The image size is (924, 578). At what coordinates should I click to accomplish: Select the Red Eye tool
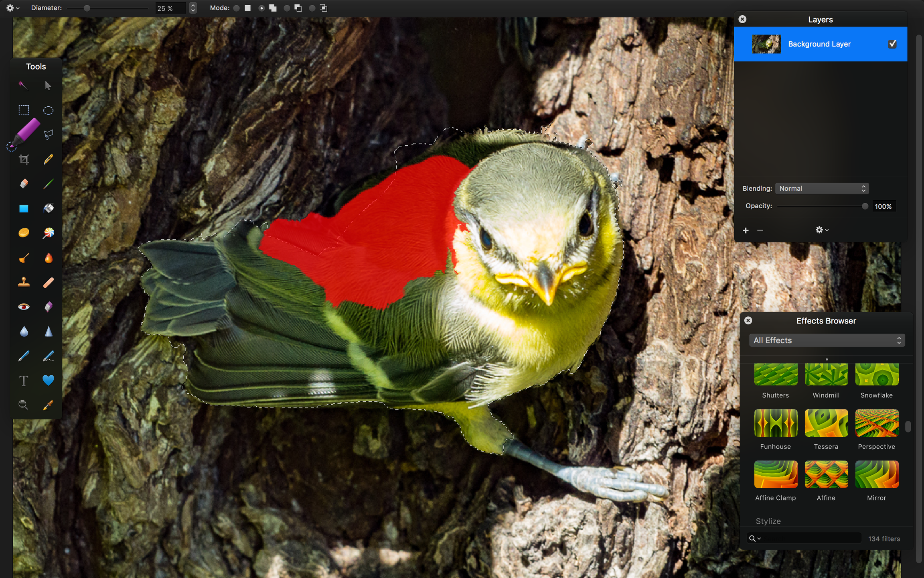[24, 307]
